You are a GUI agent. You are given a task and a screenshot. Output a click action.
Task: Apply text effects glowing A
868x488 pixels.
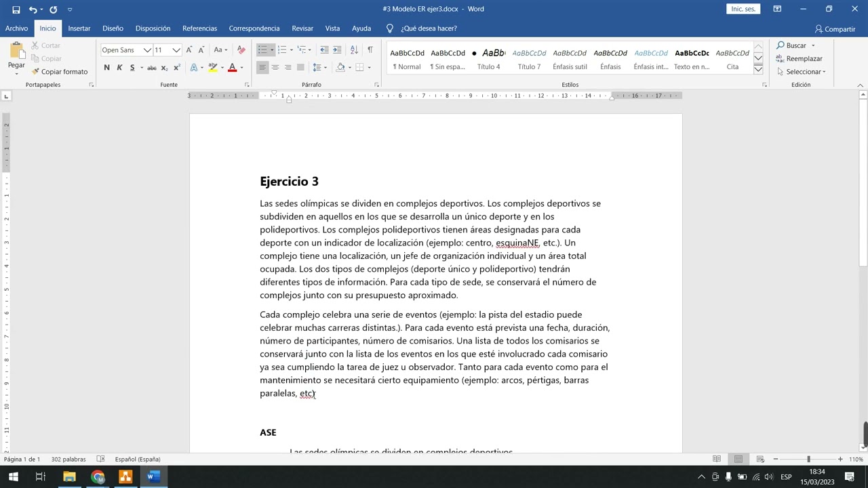tap(194, 68)
